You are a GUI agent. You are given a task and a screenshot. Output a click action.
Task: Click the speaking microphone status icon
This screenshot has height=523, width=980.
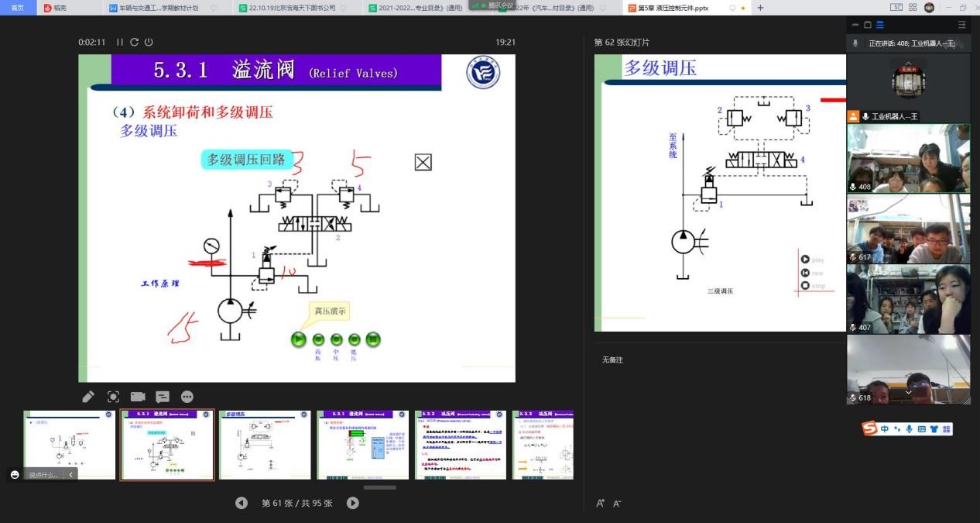855,43
